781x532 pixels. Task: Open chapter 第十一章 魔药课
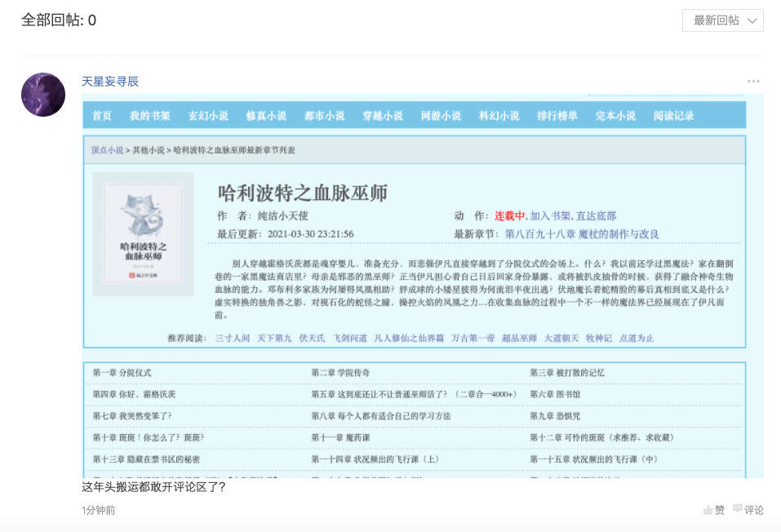[340, 437]
